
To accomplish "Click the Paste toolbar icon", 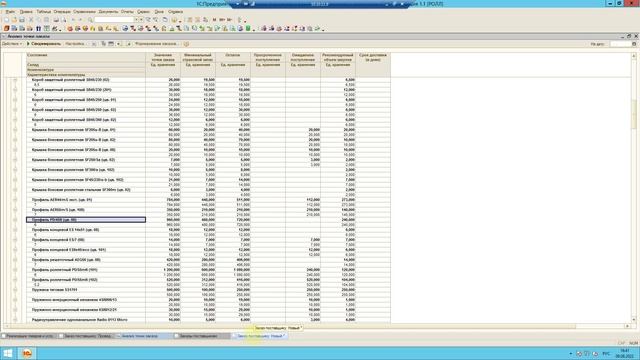I will click(x=47, y=20).
